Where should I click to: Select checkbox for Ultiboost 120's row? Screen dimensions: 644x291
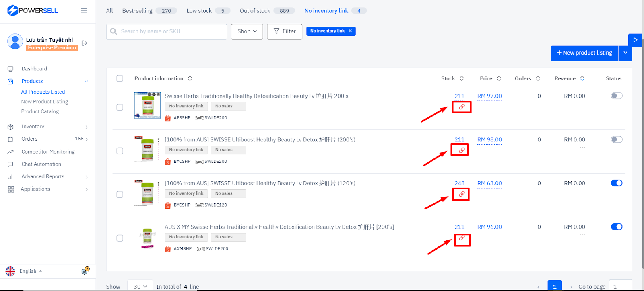coord(120,195)
